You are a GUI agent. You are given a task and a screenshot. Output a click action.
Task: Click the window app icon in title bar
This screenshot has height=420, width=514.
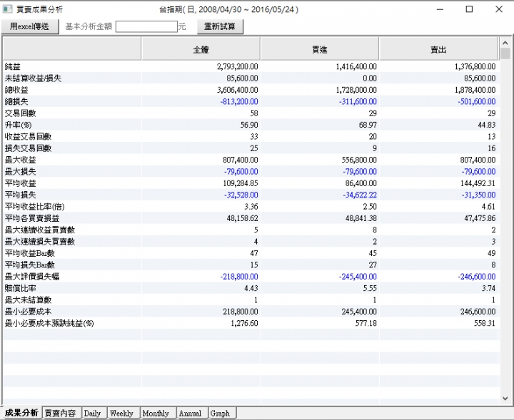[x=7, y=9]
